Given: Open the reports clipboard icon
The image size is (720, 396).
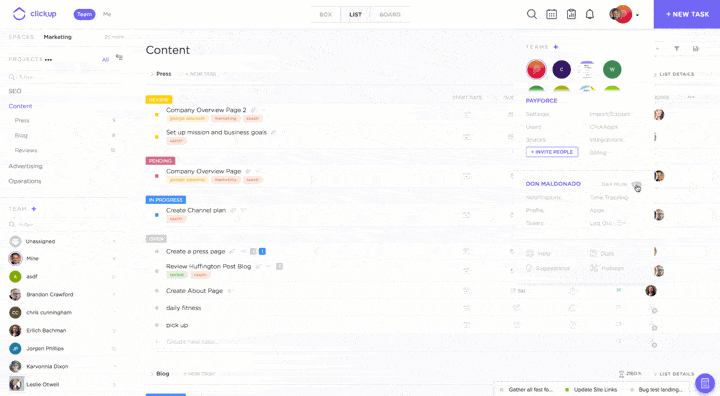Looking at the screenshot, I should click(x=571, y=14).
